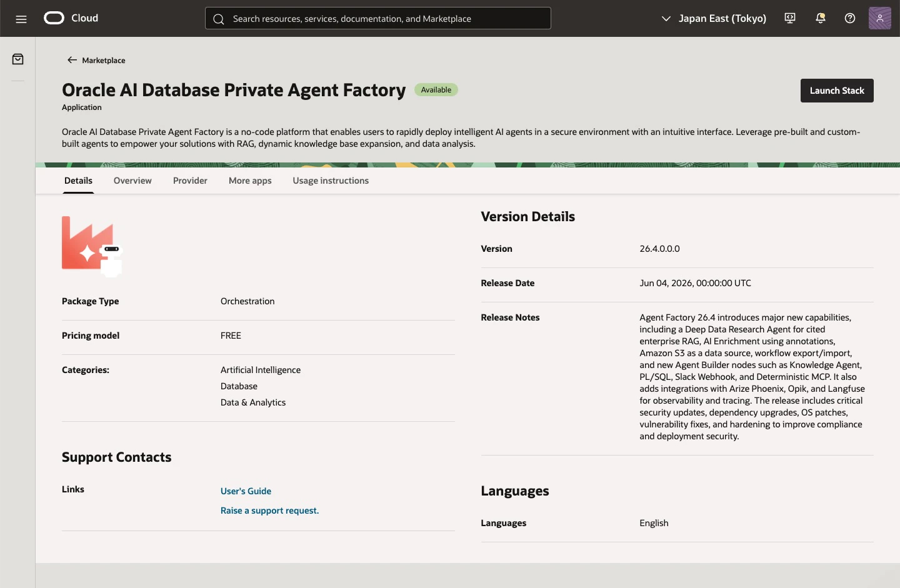This screenshot has height=588, width=900.
Task: Open the Cloud Shell developer tools icon
Action: coord(790,18)
